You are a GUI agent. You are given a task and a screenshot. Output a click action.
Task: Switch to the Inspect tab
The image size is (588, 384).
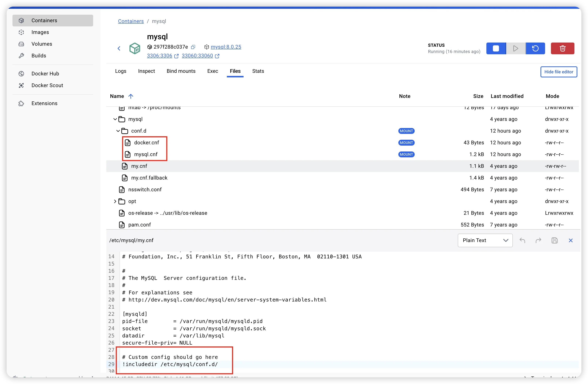pyautogui.click(x=146, y=71)
